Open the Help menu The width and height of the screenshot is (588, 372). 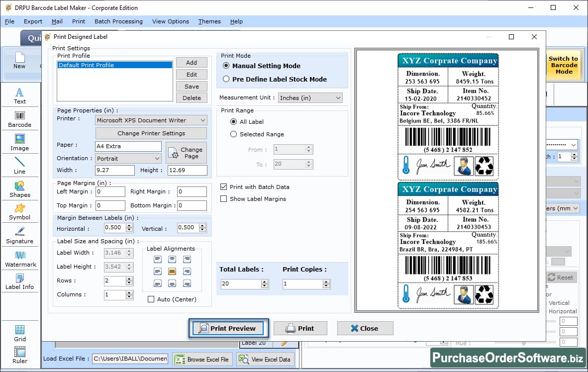click(x=236, y=21)
